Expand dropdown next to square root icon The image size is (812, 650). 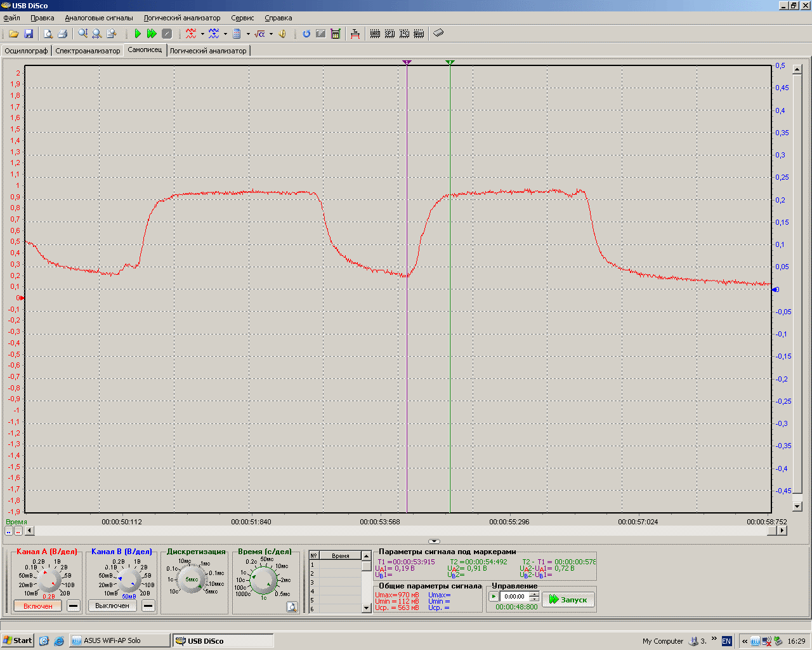(x=271, y=34)
